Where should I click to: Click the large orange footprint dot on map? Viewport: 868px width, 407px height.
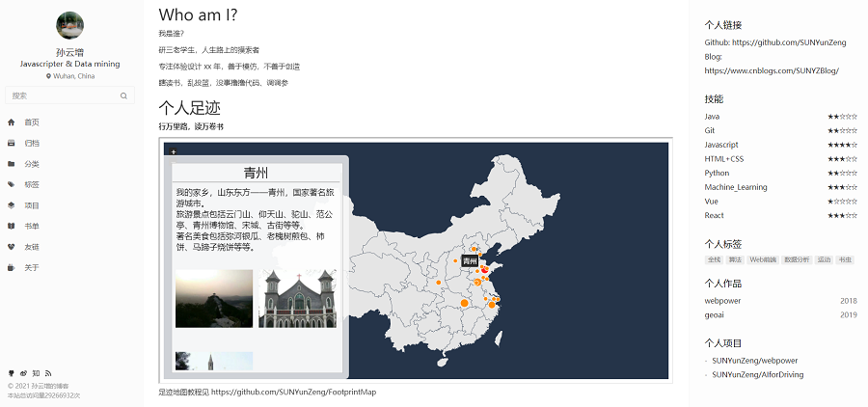pos(464,304)
